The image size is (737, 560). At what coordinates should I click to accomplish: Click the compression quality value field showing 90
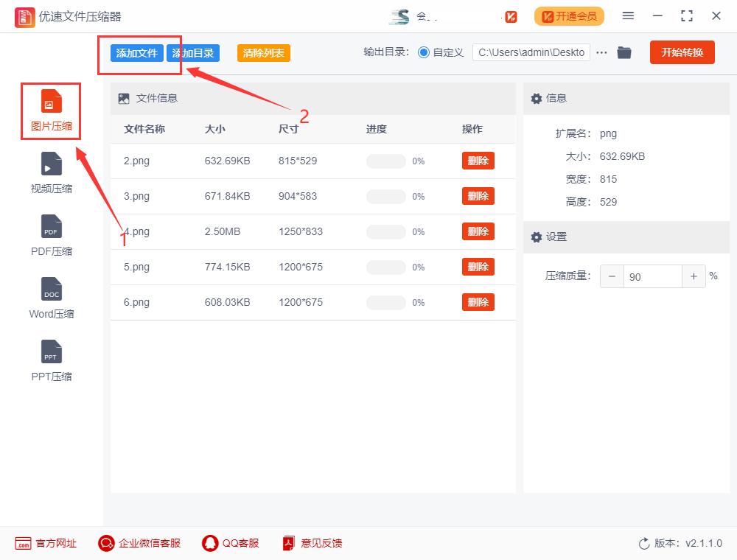[653, 276]
